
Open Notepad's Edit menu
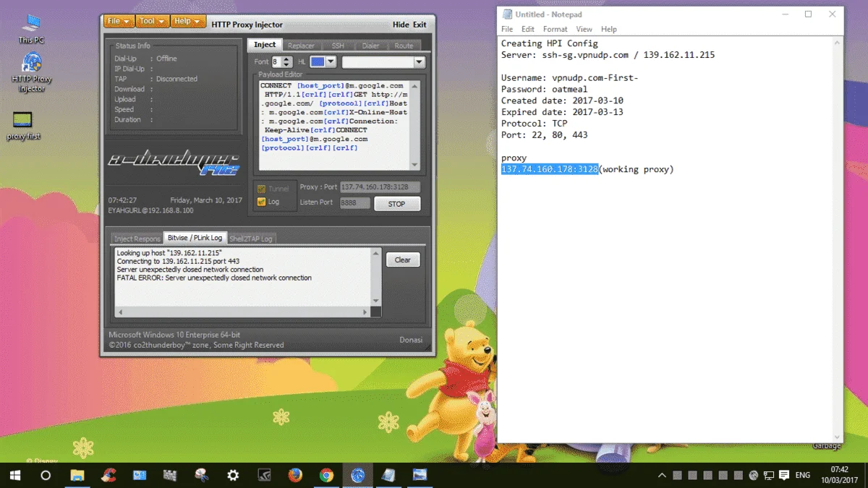[x=528, y=29]
